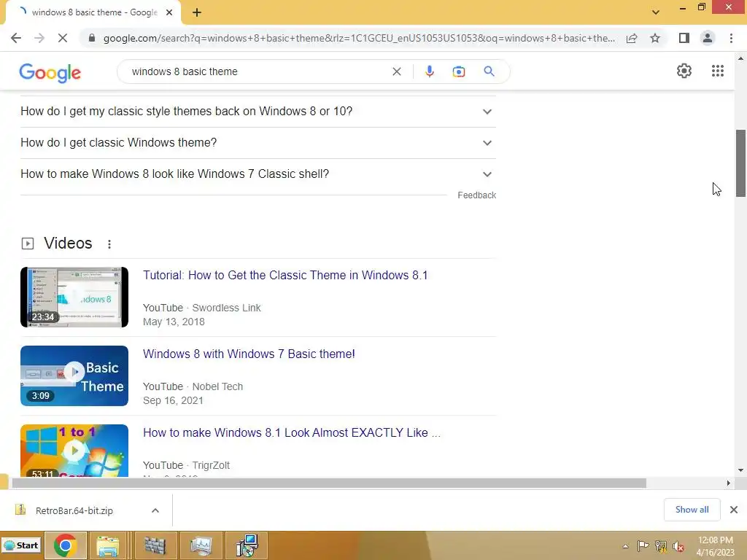Image resolution: width=747 pixels, height=560 pixels.
Task: Go back to the previous page
Action: (x=16, y=38)
